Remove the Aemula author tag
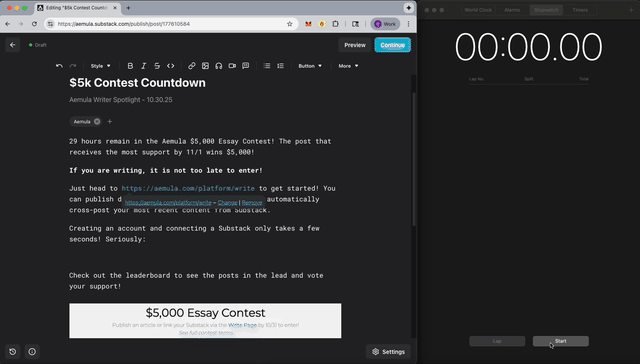 click(x=97, y=121)
